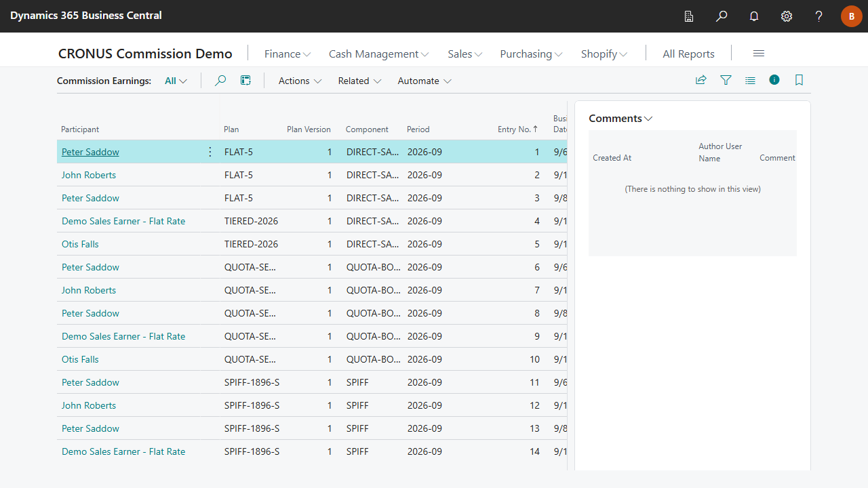
Task: Click the Component column header
Action: [x=367, y=129]
